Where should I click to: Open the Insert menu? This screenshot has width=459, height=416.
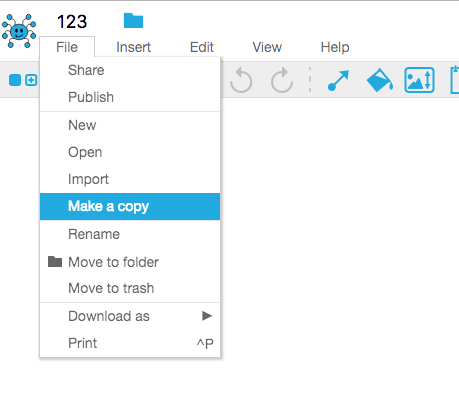(134, 47)
